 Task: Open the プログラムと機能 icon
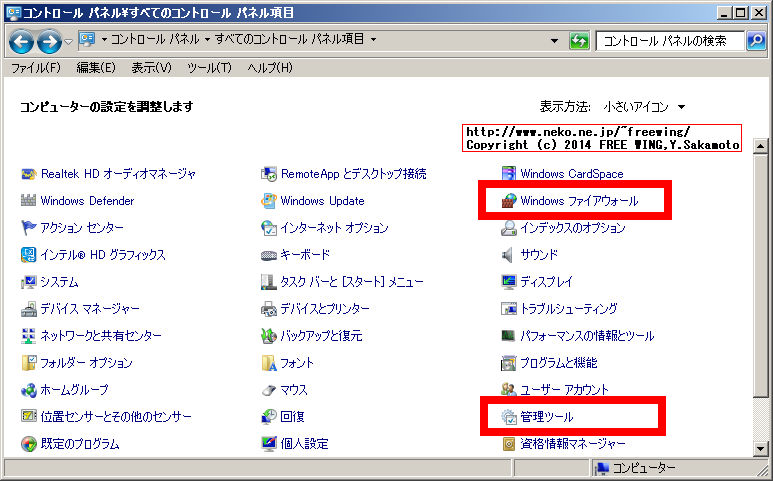(508, 363)
